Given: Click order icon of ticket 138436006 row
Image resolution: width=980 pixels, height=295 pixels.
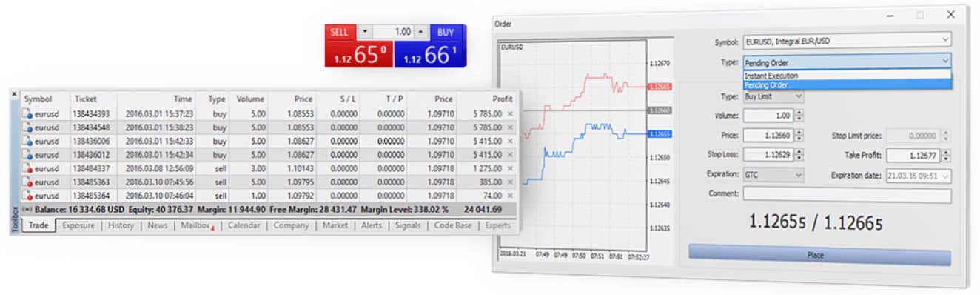Looking at the screenshot, I should click(27, 141).
